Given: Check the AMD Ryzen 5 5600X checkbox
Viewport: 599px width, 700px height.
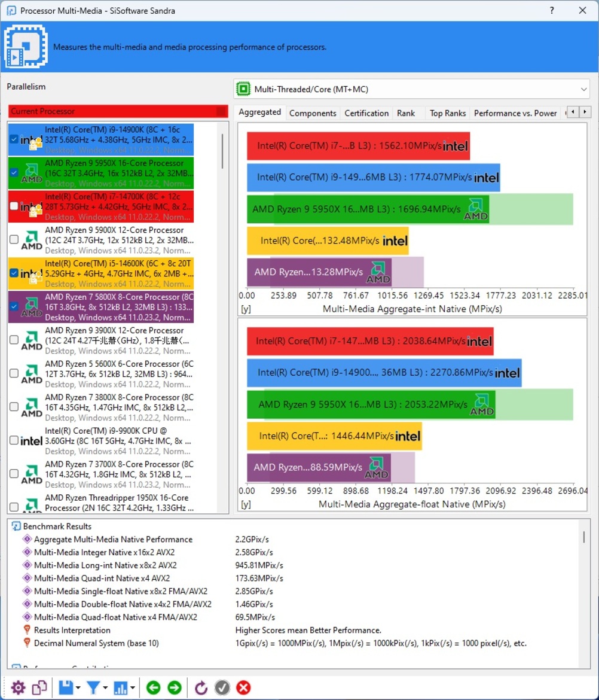Looking at the screenshot, I should tap(14, 373).
